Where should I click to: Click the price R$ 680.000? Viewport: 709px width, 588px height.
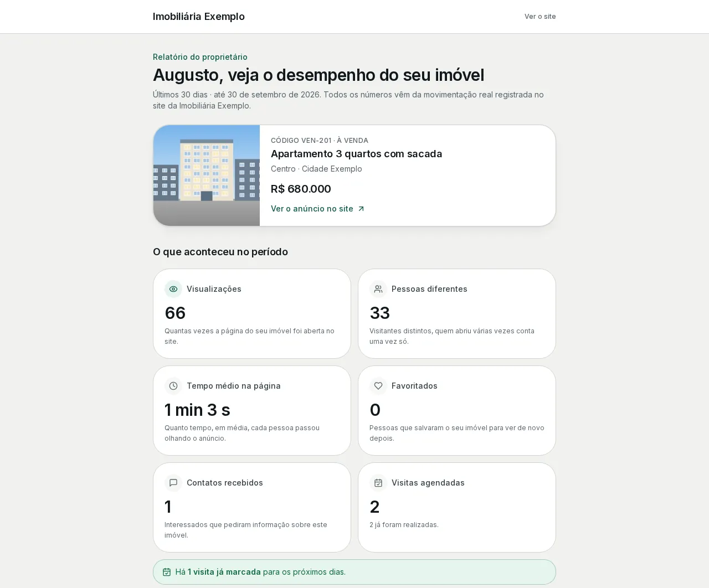tap(301, 189)
